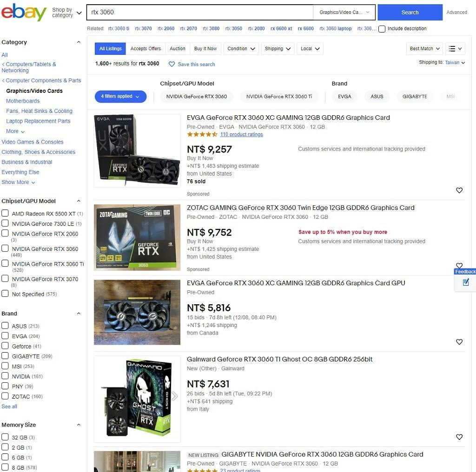The image size is (476, 472).
Task: Switch to the Auction tab
Action: coord(178,48)
